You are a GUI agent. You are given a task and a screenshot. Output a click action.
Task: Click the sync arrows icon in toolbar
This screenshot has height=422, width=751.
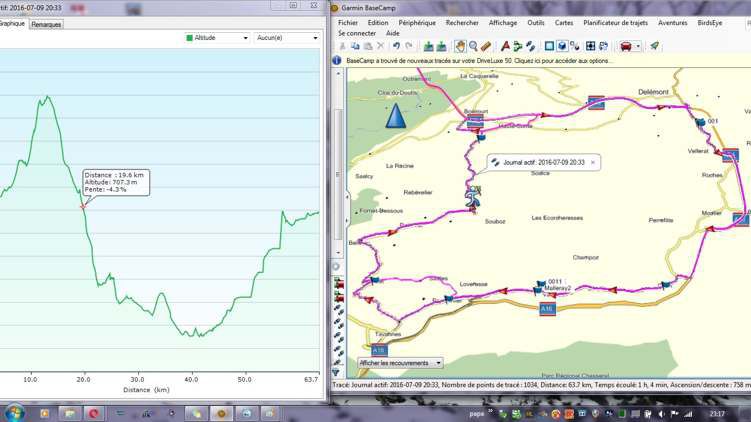pos(603,46)
